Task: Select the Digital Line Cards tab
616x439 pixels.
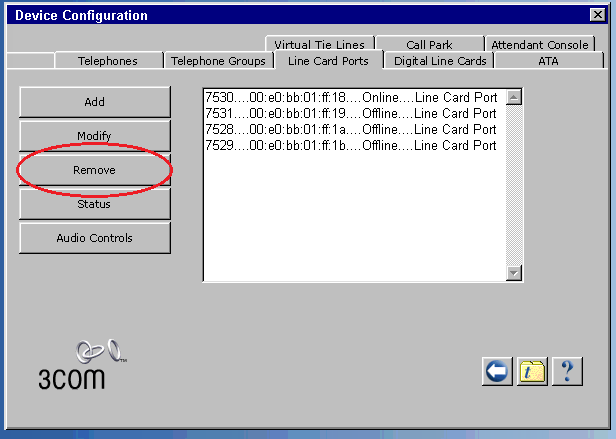Action: point(440,61)
